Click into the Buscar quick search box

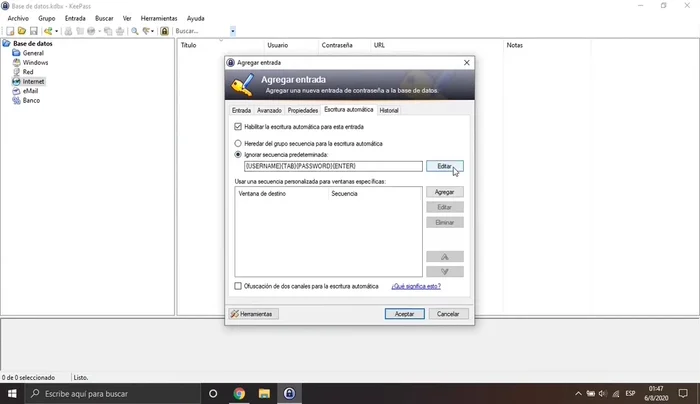tap(201, 31)
